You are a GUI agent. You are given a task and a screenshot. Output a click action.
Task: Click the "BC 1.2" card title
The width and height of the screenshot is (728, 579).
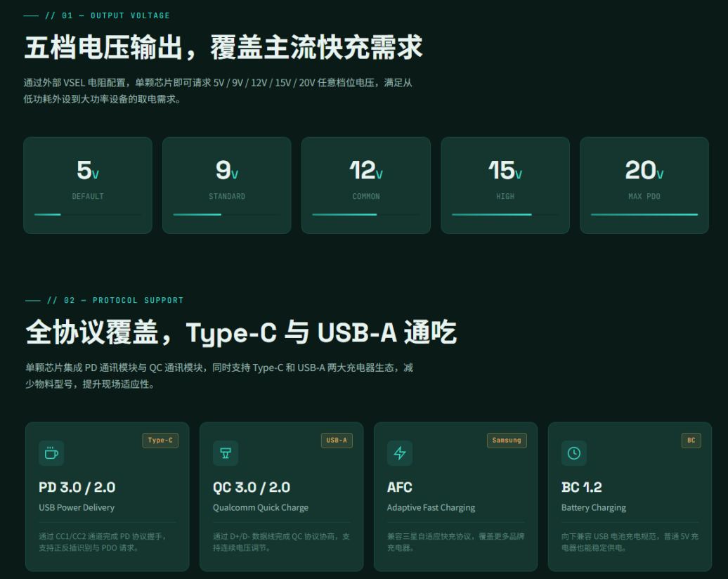coord(581,488)
